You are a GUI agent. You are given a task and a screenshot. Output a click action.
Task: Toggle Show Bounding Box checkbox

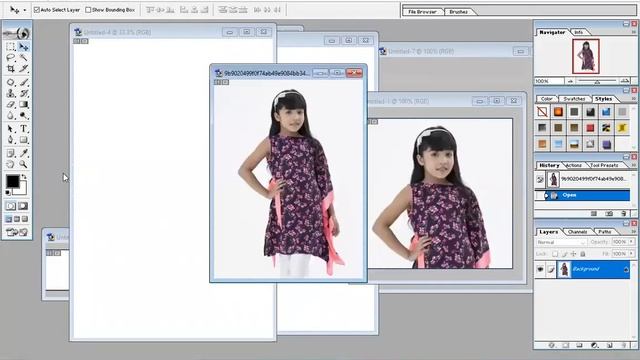tap(88, 9)
